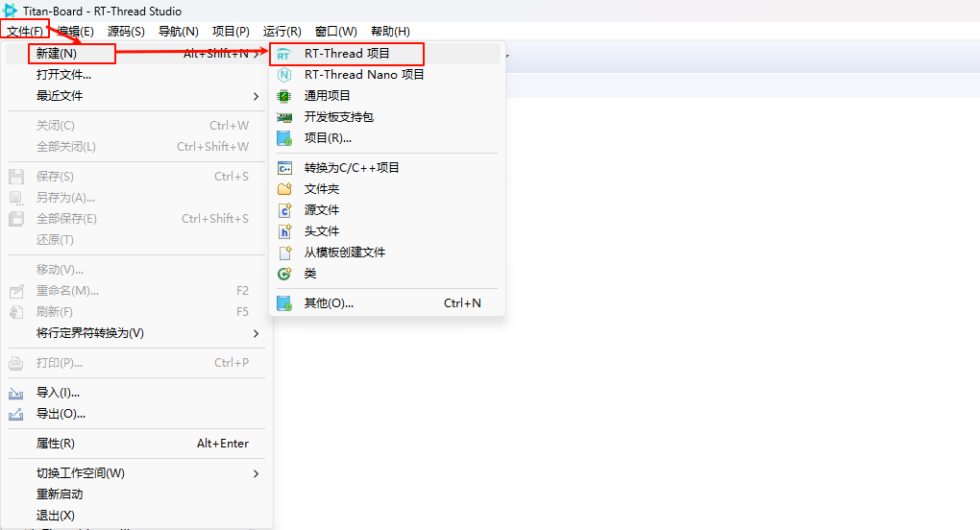Select 从模板创建文件 entry
This screenshot has width=980, height=530.
[345, 253]
